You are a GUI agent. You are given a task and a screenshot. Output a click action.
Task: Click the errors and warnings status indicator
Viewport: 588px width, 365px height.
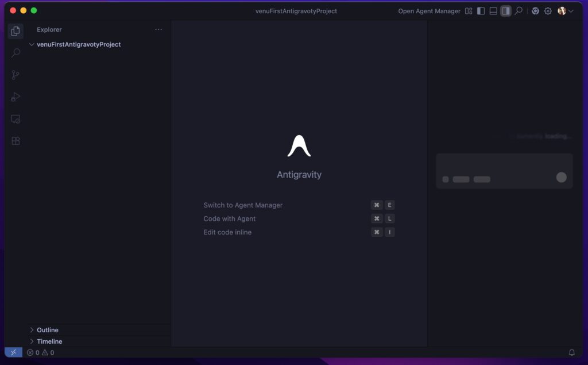tap(40, 352)
